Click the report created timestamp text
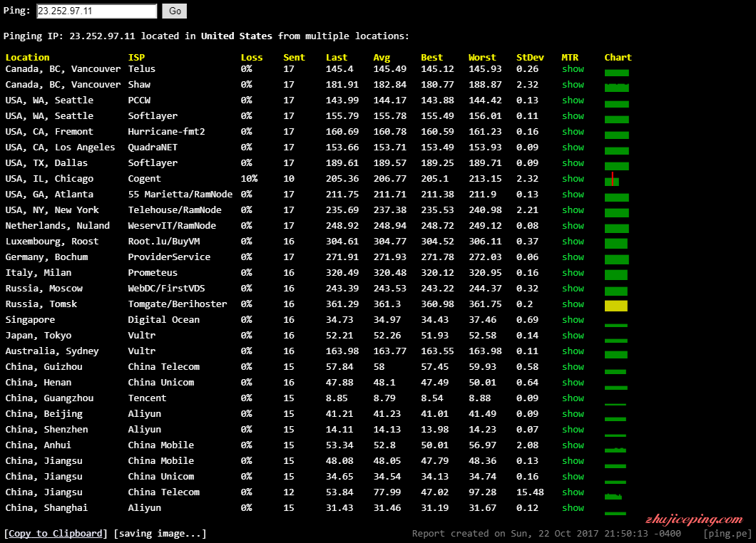This screenshot has width=756, height=543. point(546,533)
